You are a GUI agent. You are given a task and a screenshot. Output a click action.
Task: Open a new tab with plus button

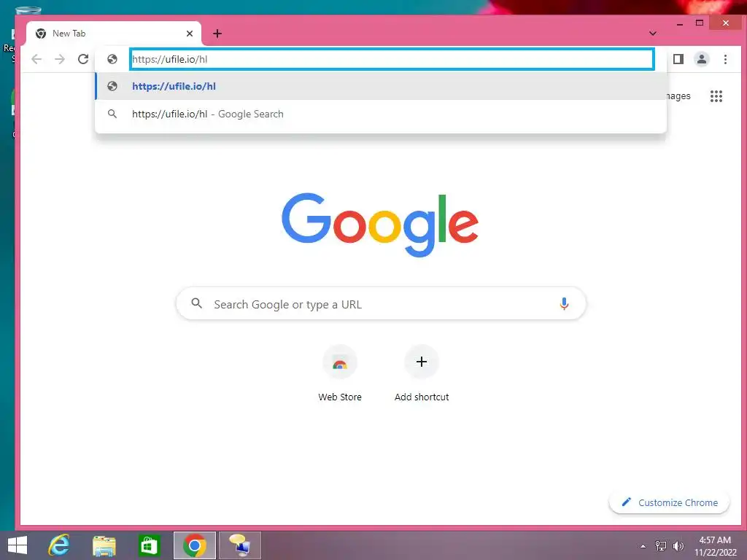click(217, 34)
